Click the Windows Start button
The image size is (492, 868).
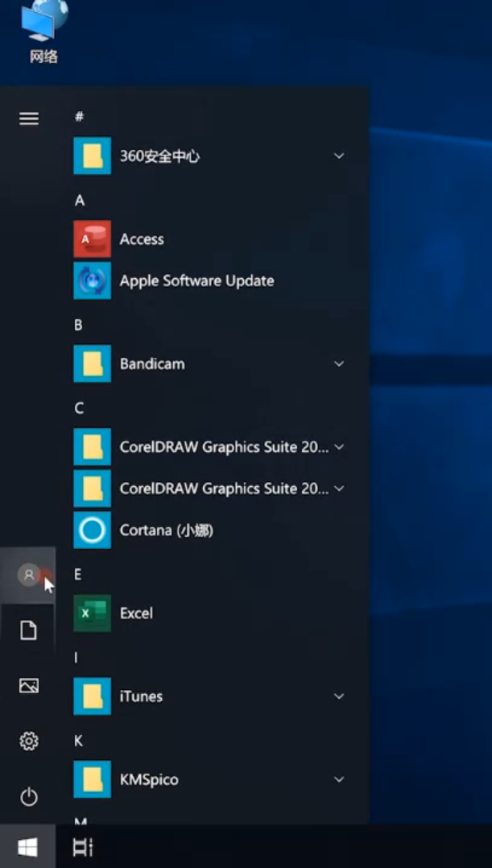27,846
